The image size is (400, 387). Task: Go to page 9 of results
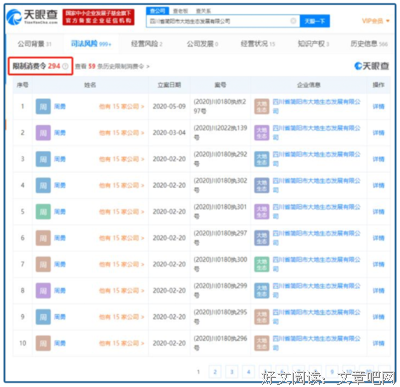click(332, 372)
